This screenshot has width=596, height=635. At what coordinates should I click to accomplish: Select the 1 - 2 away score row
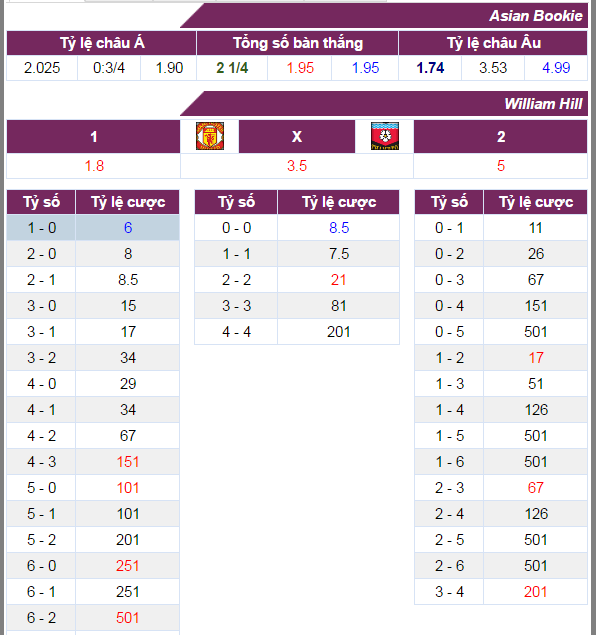click(501, 358)
